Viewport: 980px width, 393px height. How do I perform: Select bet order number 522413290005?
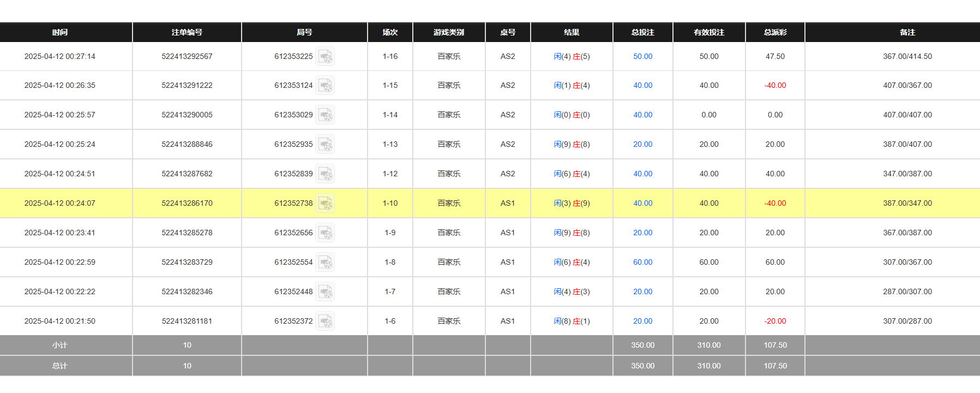(x=187, y=115)
